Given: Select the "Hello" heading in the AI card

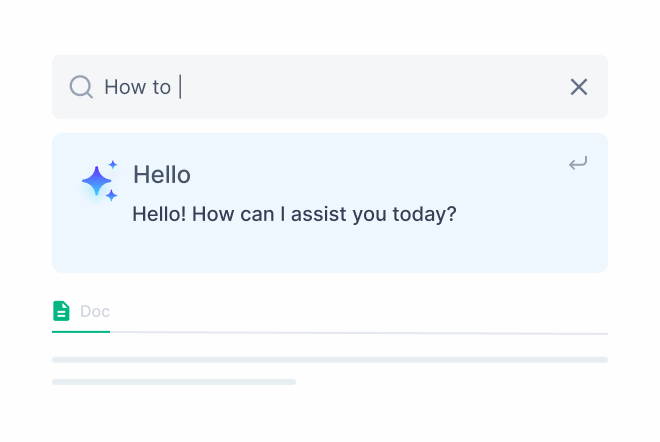Looking at the screenshot, I should point(161,175).
